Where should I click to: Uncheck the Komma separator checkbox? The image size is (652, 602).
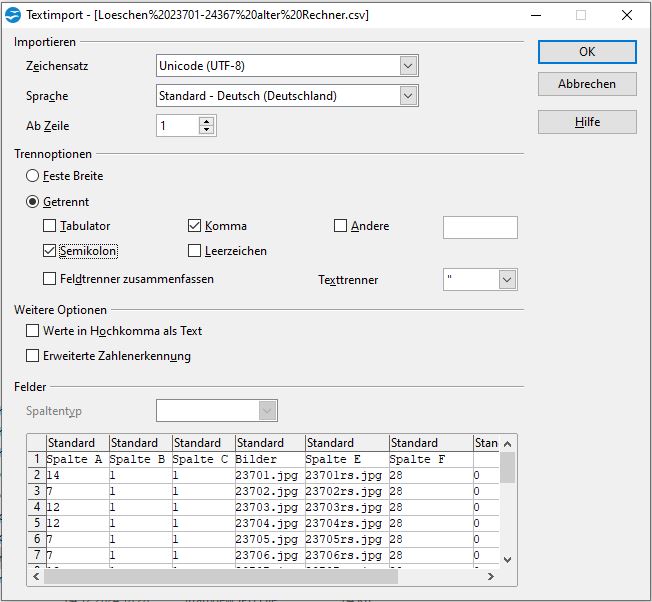195,226
